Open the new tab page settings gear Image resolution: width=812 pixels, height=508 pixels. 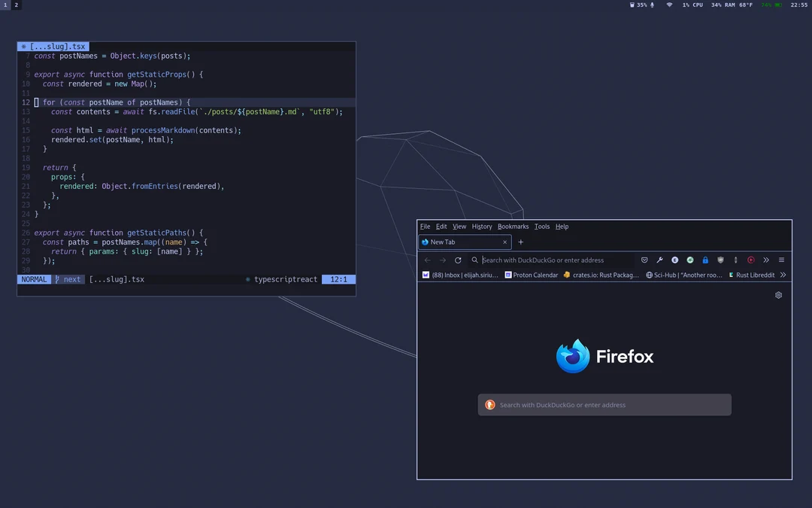pyautogui.click(x=778, y=295)
